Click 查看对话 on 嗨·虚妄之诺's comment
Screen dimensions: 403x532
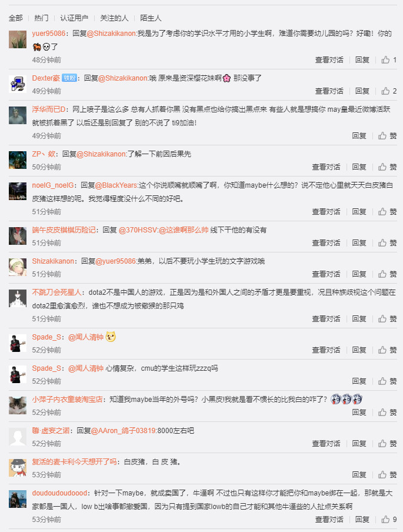point(326,444)
